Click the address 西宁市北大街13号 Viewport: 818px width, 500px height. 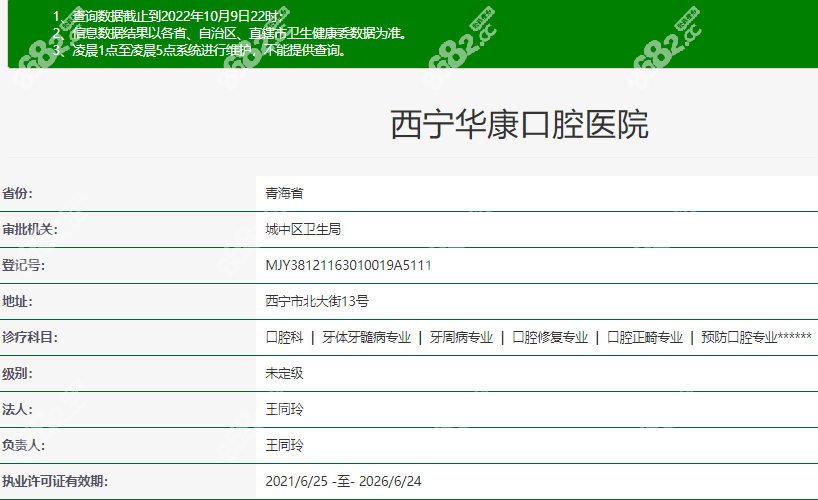coord(317,301)
